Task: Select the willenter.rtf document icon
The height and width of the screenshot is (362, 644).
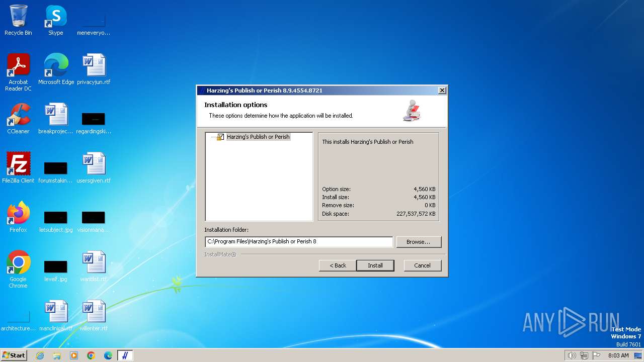Action: coord(94,316)
